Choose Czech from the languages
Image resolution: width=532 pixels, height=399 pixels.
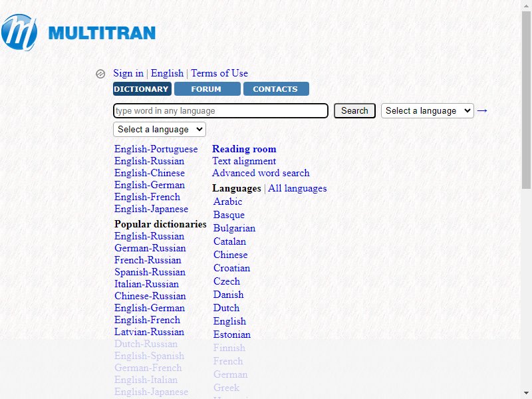(227, 281)
